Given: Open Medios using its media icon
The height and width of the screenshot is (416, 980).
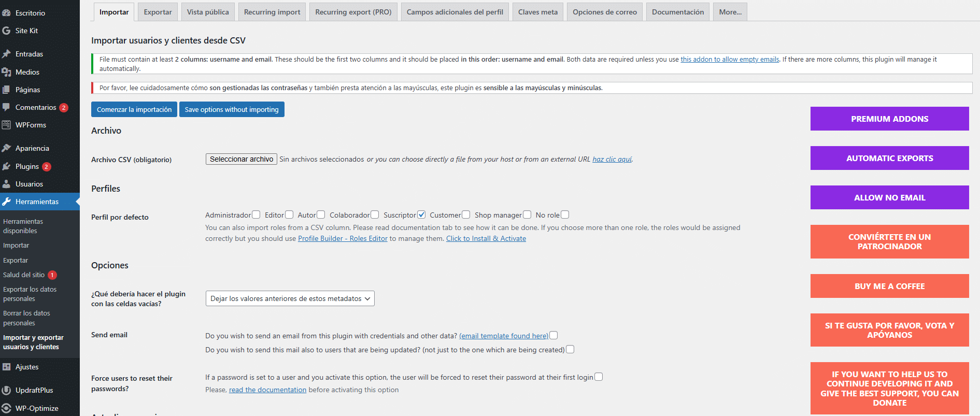Looking at the screenshot, I should [6, 72].
